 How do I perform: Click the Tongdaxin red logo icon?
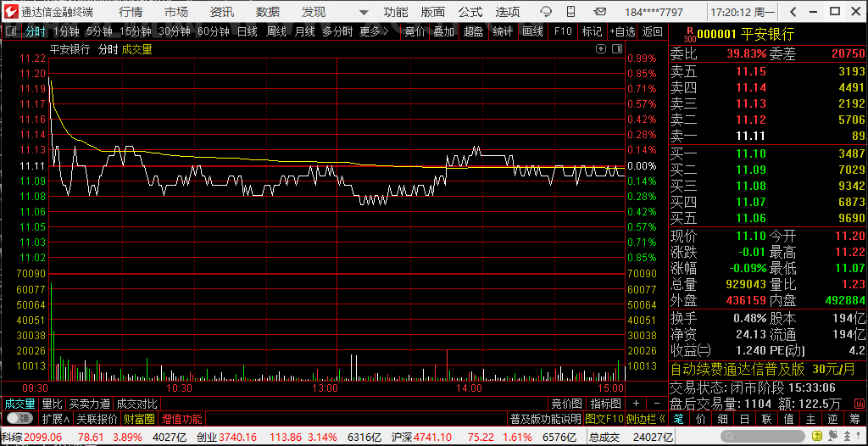pos(11,11)
